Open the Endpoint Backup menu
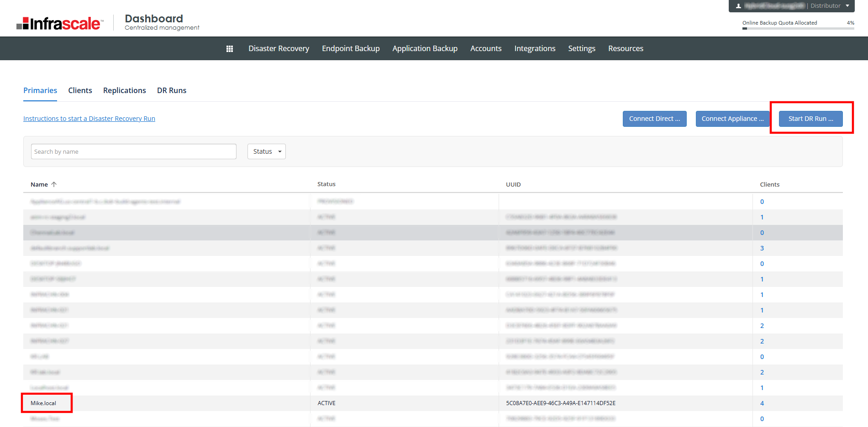Viewport: 868px width, 427px height. point(351,48)
